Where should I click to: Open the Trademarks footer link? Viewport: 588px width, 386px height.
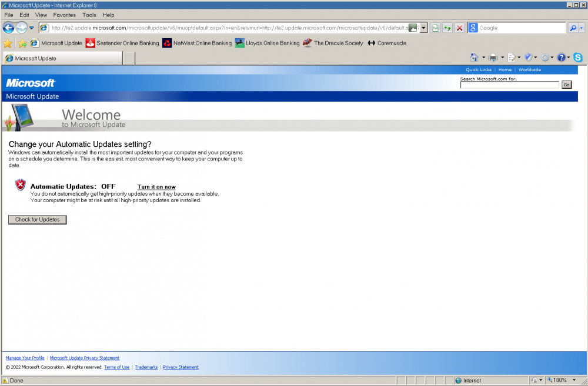click(x=146, y=367)
